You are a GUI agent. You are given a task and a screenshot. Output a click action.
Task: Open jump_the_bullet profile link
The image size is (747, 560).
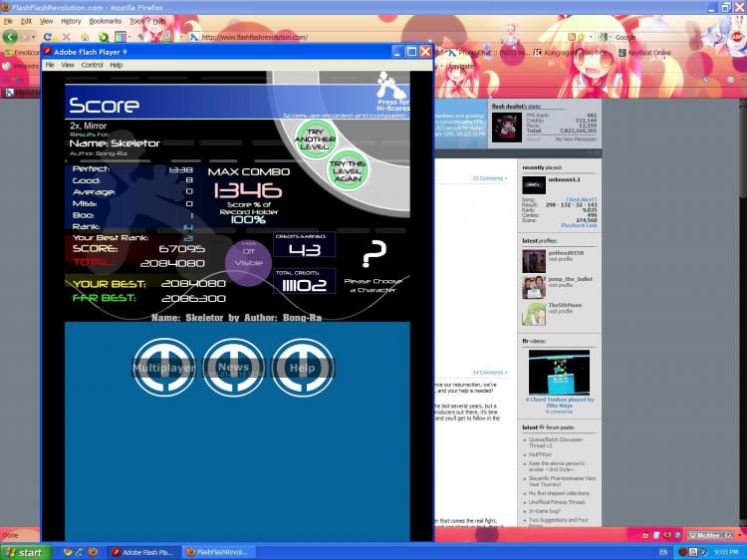coord(570,279)
